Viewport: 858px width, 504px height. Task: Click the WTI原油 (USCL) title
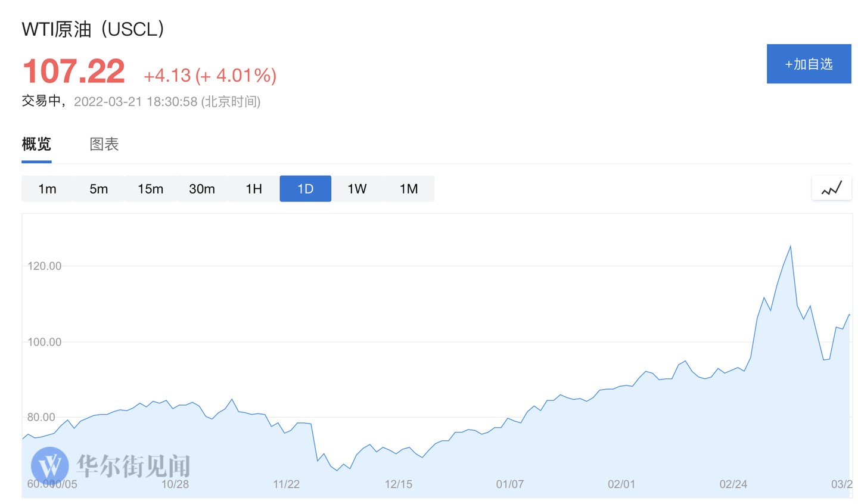point(93,29)
